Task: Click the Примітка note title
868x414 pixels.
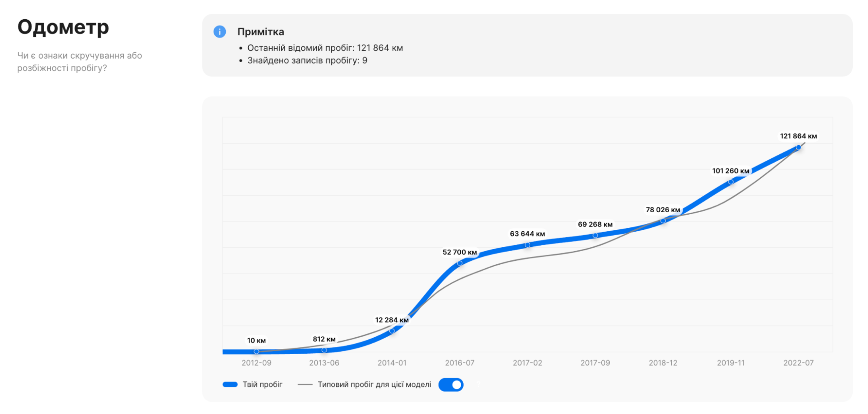Action: (x=261, y=32)
